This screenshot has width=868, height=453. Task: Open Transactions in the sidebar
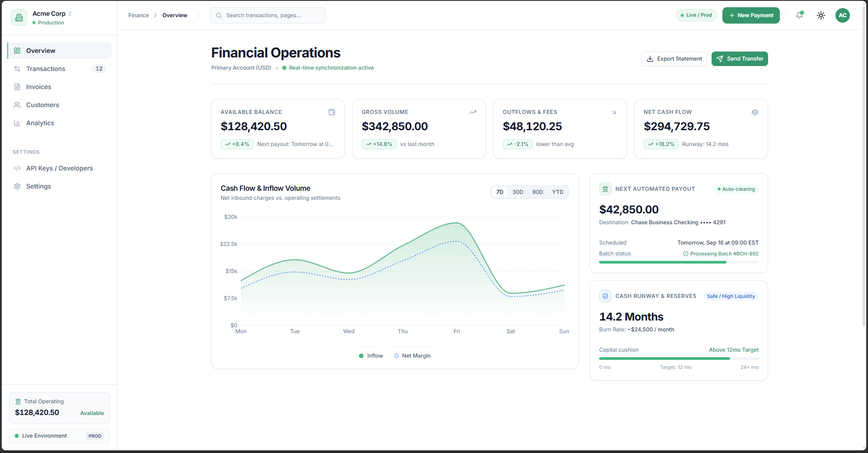click(59, 69)
